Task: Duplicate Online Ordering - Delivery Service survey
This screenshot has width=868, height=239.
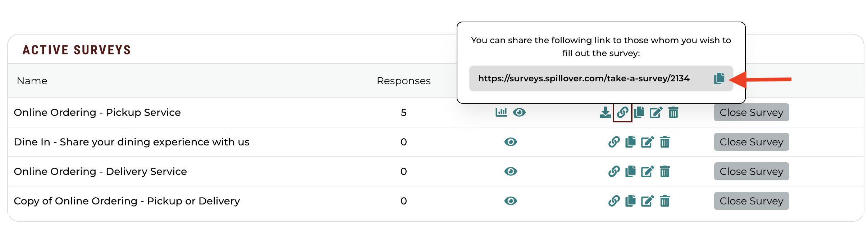Action: point(630,171)
